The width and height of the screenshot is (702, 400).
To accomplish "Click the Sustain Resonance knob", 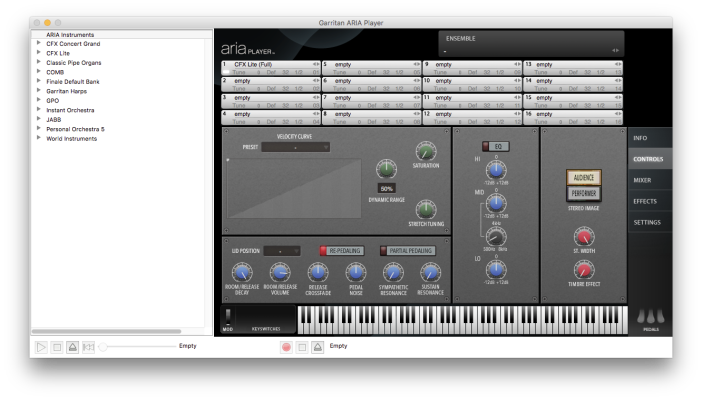I will click(430, 272).
